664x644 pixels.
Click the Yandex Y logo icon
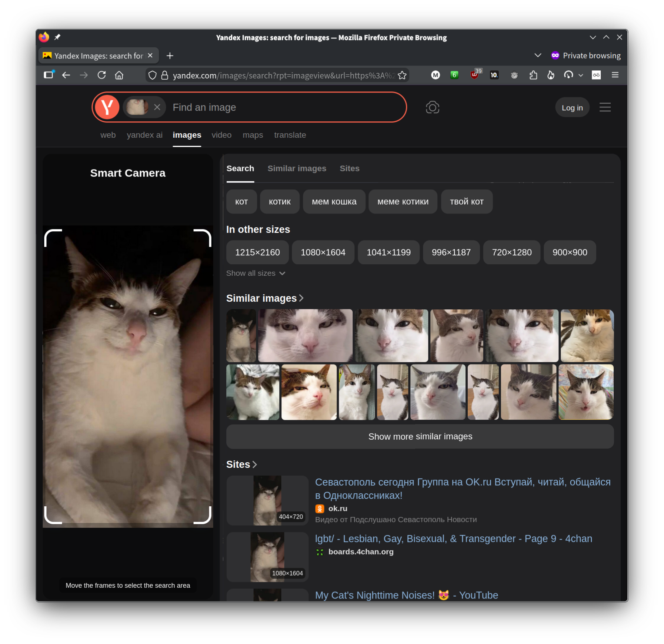[x=107, y=107]
